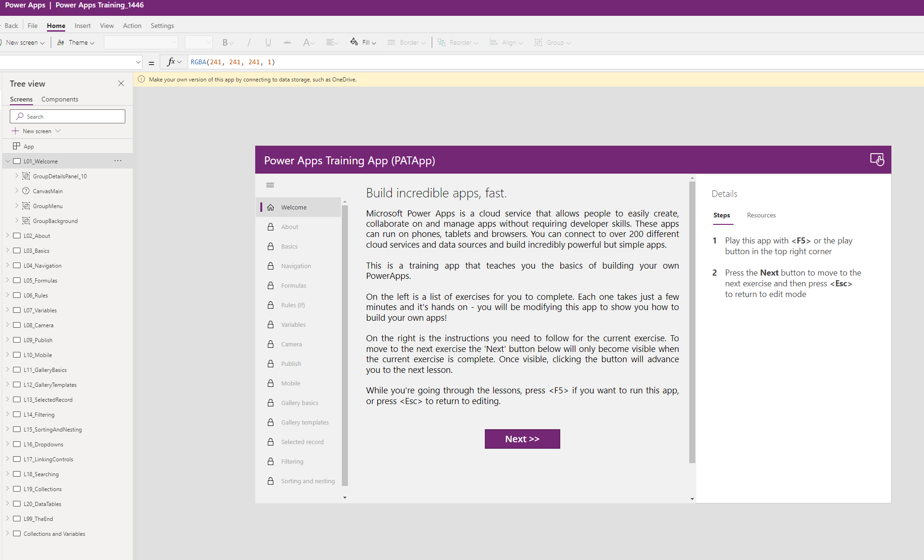Image resolution: width=924 pixels, height=560 pixels.
Task: Select the L99_TheEnd screen
Action: point(38,519)
